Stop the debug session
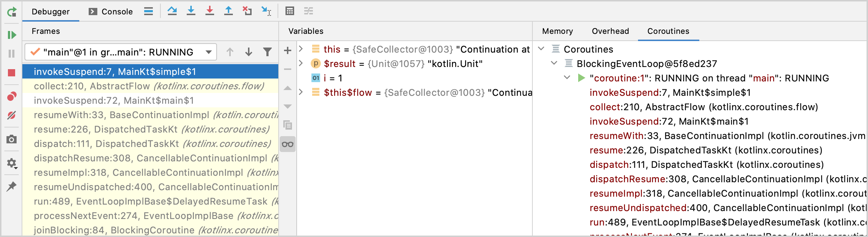Screen dimensions: 868x237 pos(12,73)
